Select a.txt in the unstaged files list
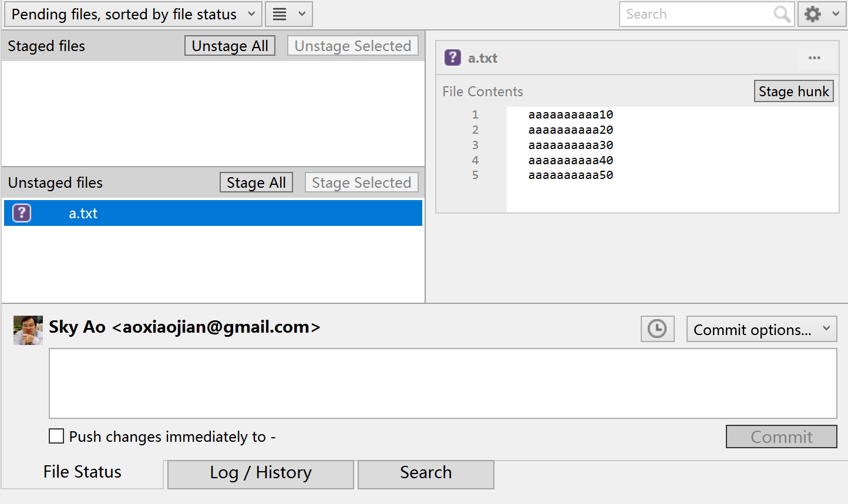 point(83,213)
